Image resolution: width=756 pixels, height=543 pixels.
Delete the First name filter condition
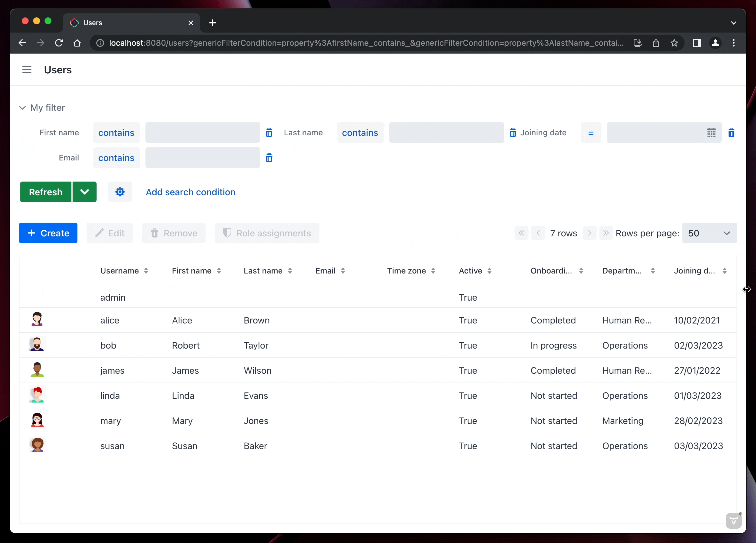point(269,132)
